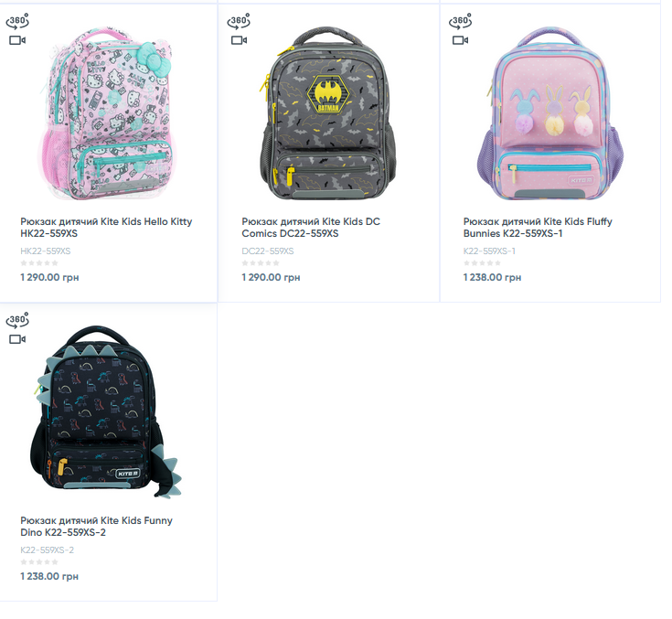Open video icon on DC Comics backpack
This screenshot has height=619, width=672.
pos(240,40)
